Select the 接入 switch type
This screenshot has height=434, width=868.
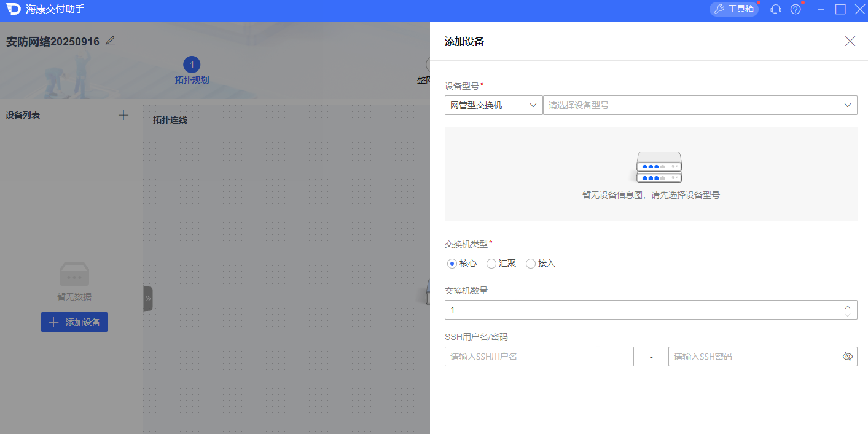pyautogui.click(x=541, y=263)
